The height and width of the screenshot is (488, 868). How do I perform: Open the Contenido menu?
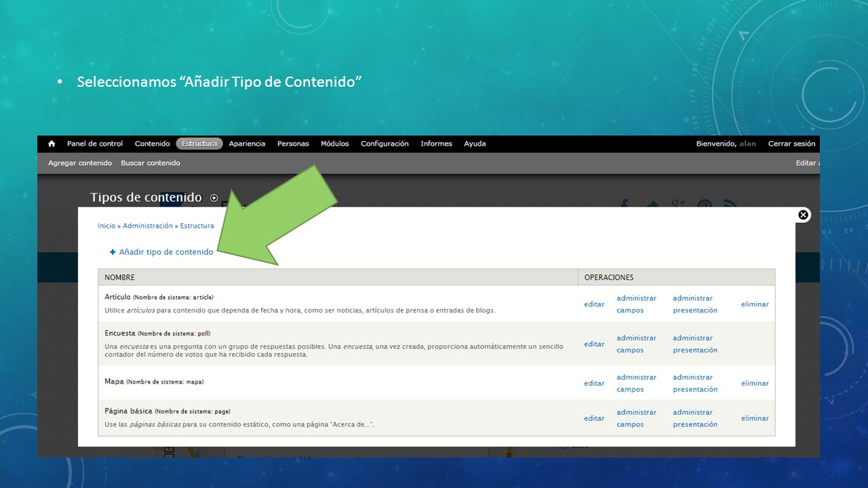(153, 144)
